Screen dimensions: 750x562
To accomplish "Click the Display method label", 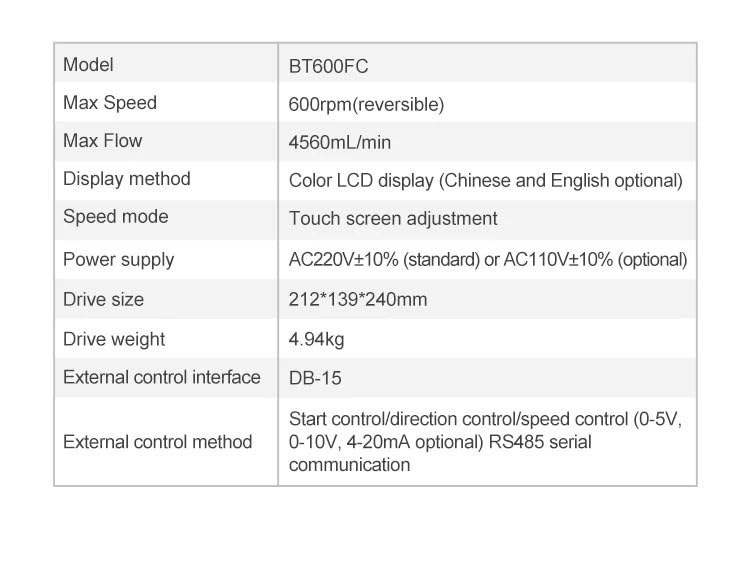I will 127,179.
